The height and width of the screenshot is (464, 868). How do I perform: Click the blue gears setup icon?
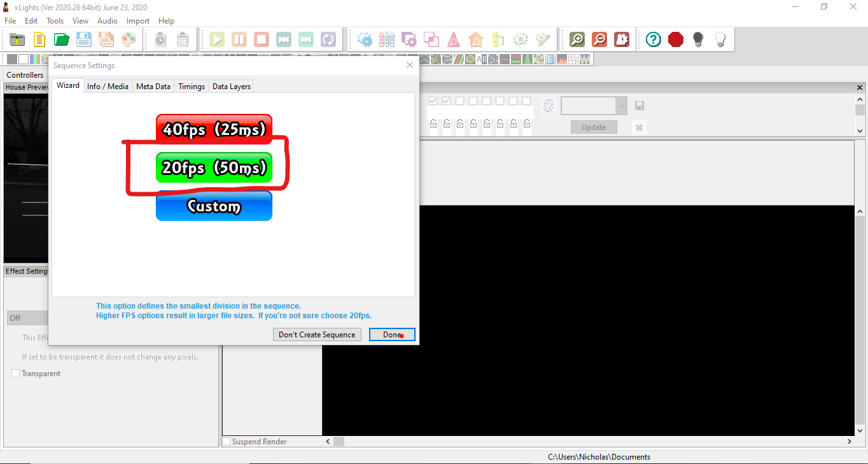click(x=365, y=39)
